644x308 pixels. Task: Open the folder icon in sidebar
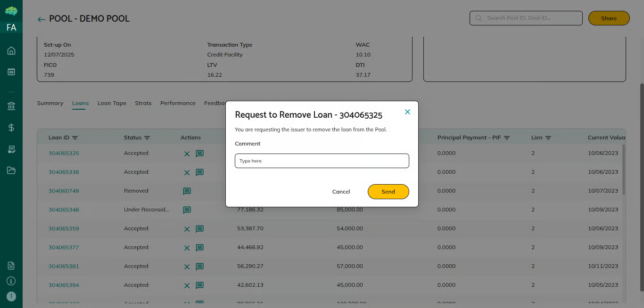point(11,170)
